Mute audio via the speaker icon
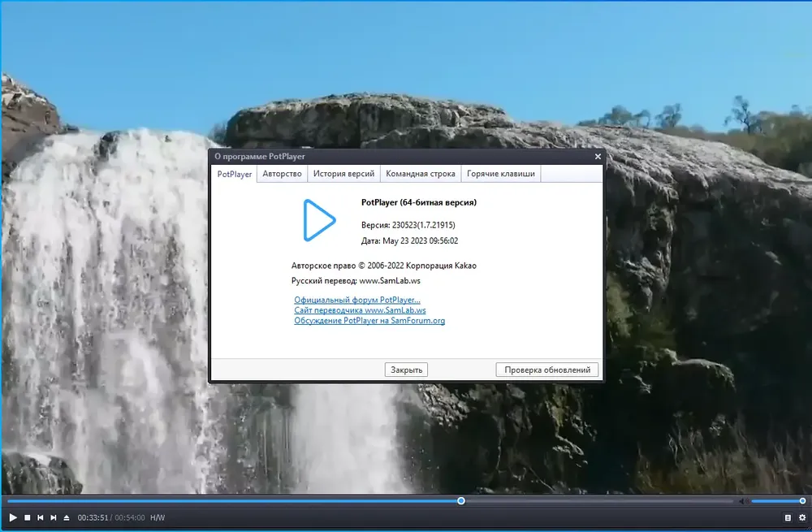The image size is (812, 532). (743, 501)
